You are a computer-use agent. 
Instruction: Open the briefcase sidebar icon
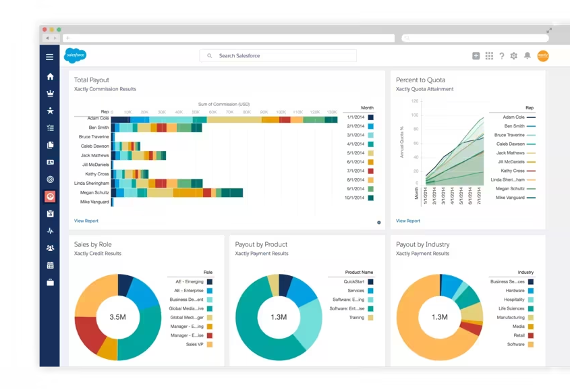click(x=50, y=282)
